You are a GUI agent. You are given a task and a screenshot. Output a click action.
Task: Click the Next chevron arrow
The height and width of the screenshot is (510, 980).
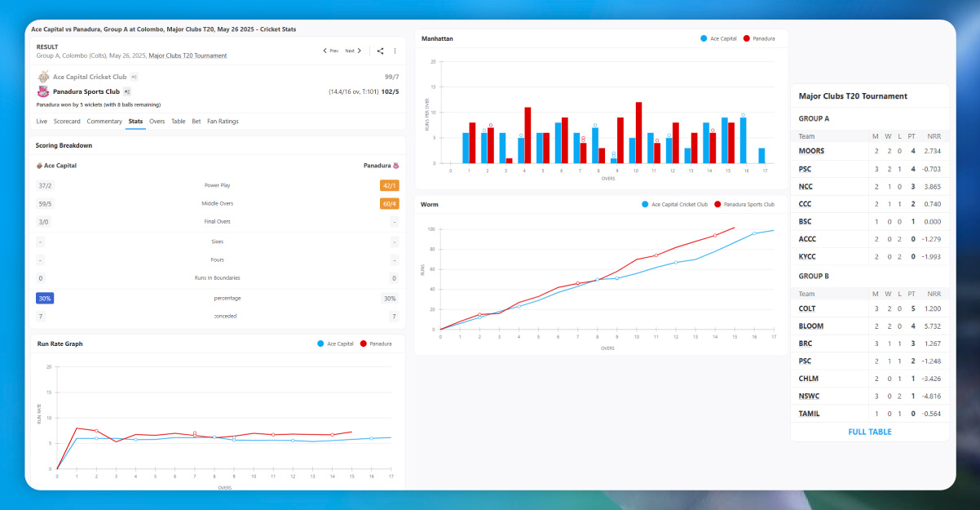pos(360,50)
